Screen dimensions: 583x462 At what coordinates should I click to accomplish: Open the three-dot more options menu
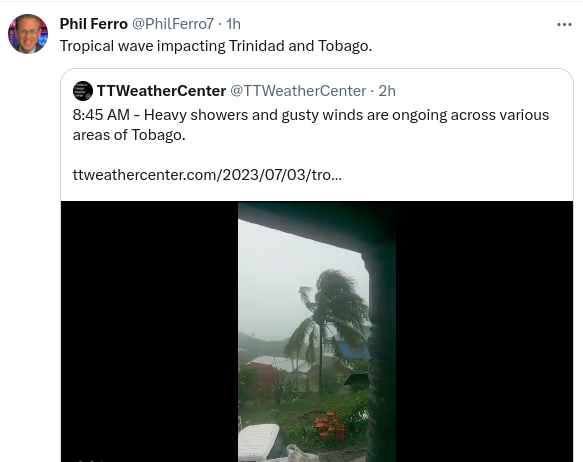564,25
